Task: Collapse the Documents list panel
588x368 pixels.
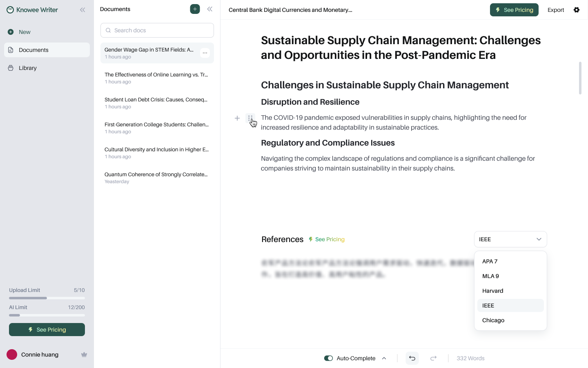Action: point(209,9)
